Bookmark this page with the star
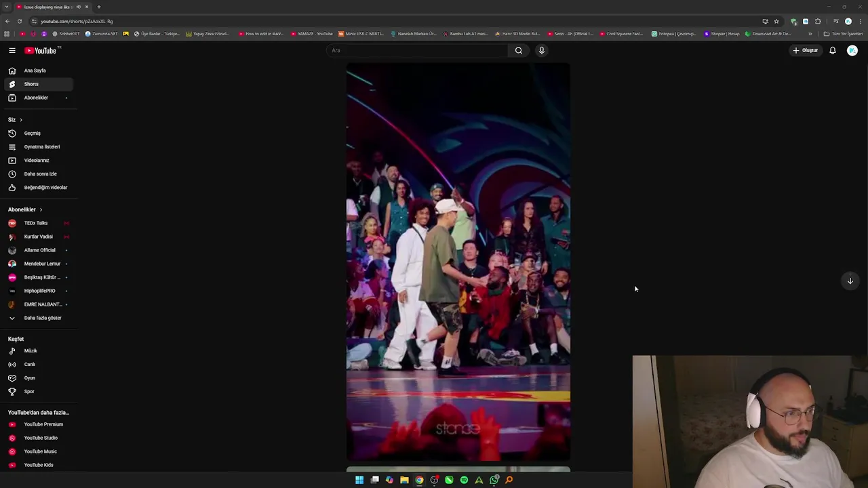The height and width of the screenshot is (488, 868). [x=776, y=21]
